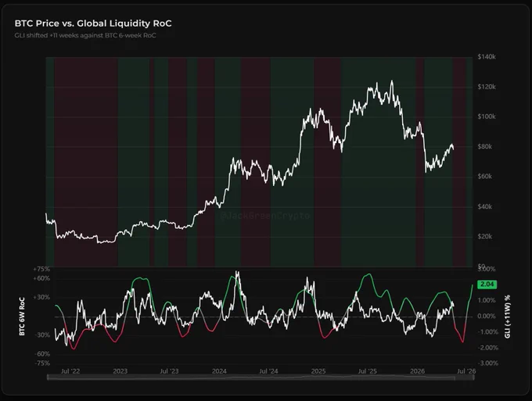The height and width of the screenshot is (401, 532).
Task: Click the $100k price axis label
Action: [x=487, y=116]
